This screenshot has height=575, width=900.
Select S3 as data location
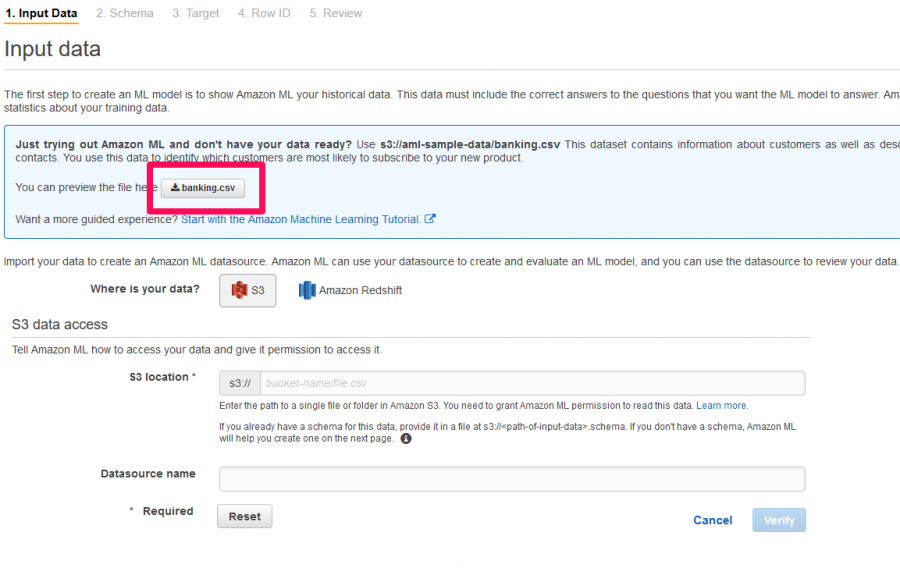click(x=247, y=290)
